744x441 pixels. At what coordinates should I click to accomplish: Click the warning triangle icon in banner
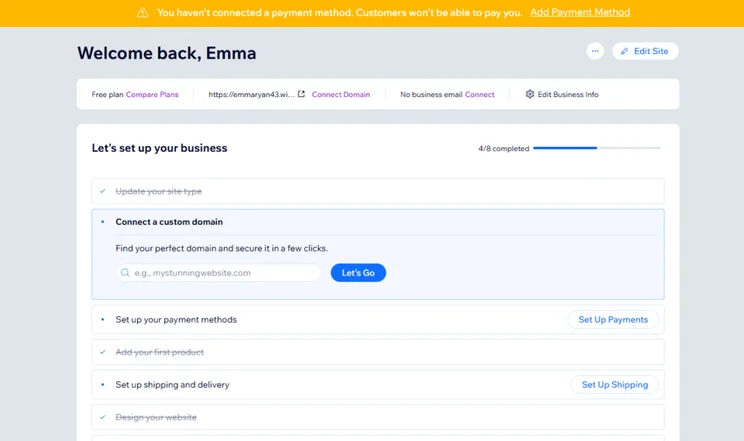(x=142, y=13)
